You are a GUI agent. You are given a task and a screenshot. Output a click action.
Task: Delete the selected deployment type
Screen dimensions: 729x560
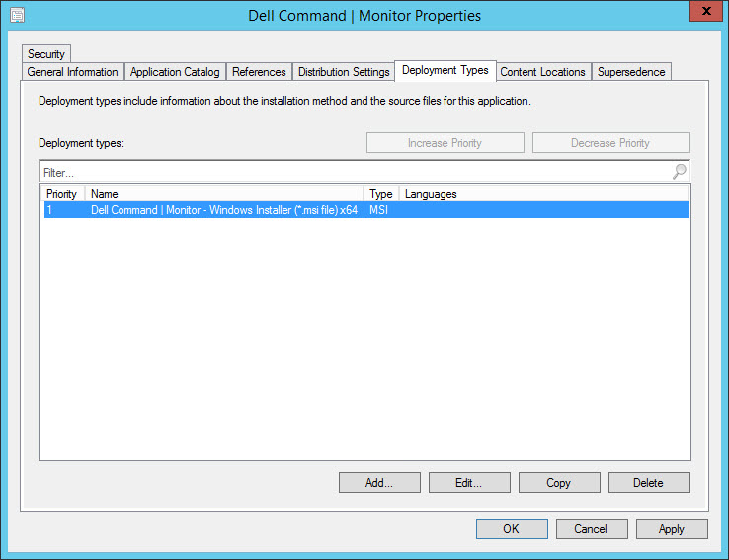click(x=648, y=483)
